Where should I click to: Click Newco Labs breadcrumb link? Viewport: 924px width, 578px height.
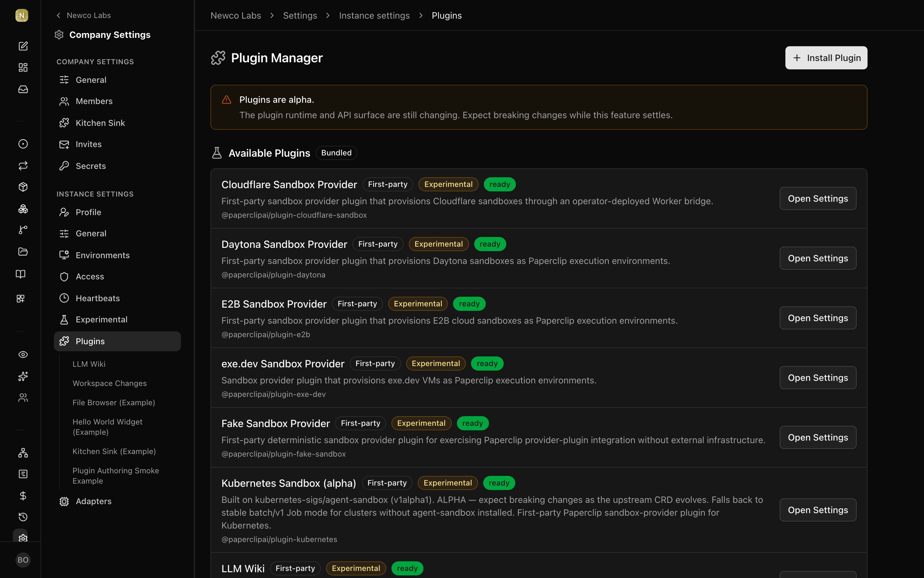click(235, 15)
